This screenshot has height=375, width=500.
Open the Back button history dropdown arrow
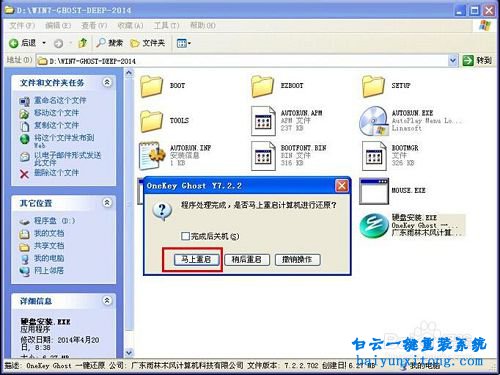tap(44, 43)
